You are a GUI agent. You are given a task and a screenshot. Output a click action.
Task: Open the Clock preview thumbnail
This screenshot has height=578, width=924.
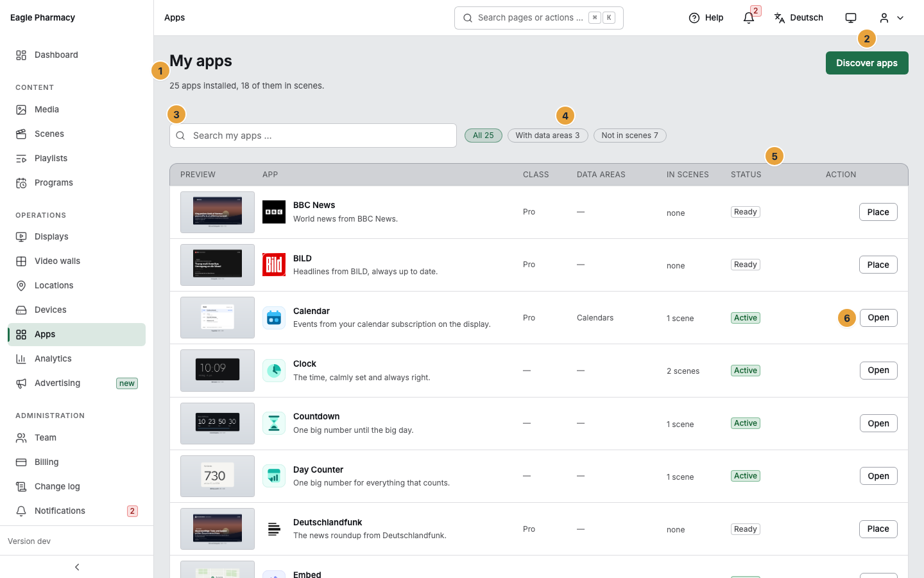[218, 371]
